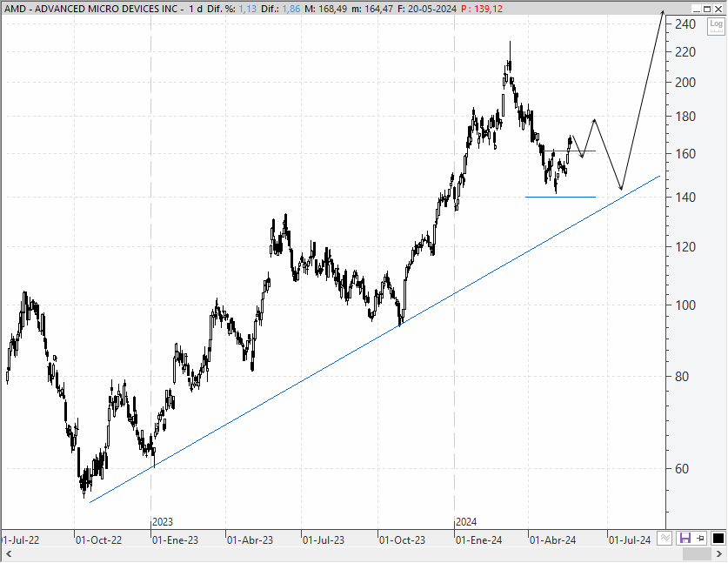
Task: Click the 160 price axis label
Action: click(x=685, y=154)
